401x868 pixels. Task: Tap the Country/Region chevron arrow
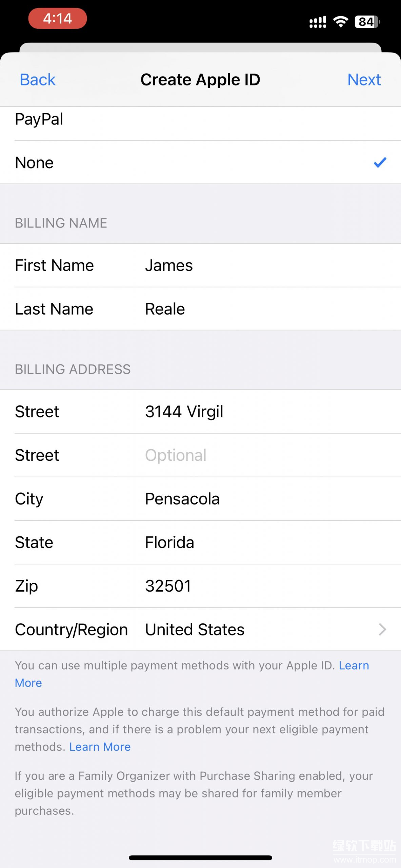click(x=382, y=630)
